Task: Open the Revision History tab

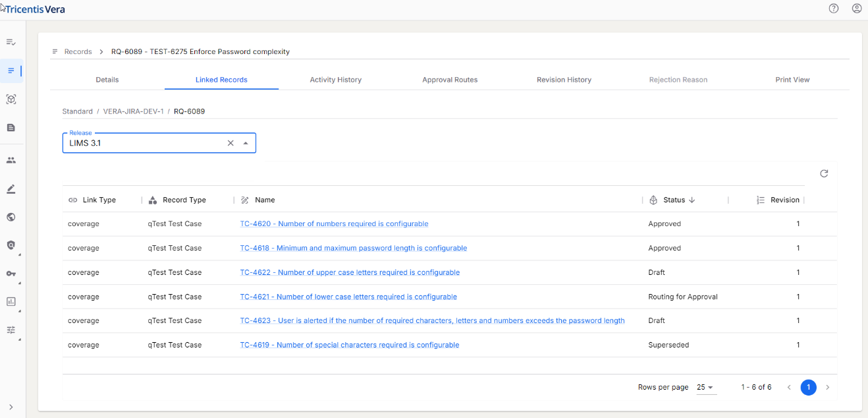Action: pyautogui.click(x=564, y=80)
